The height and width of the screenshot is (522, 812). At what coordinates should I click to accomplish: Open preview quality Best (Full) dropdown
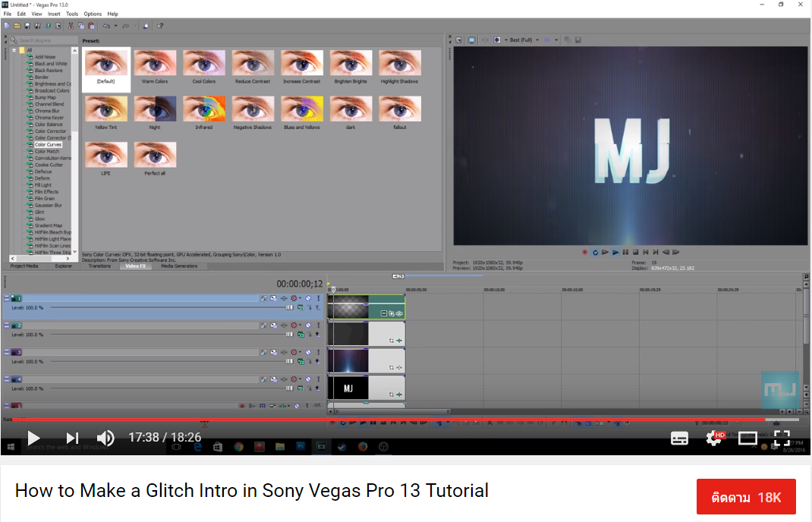coord(524,40)
